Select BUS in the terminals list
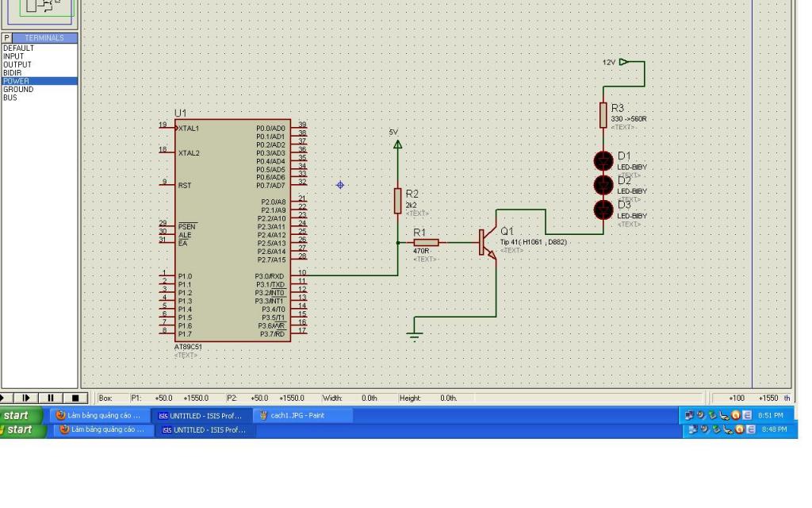Screen dimensions: 812x508 click(40, 98)
